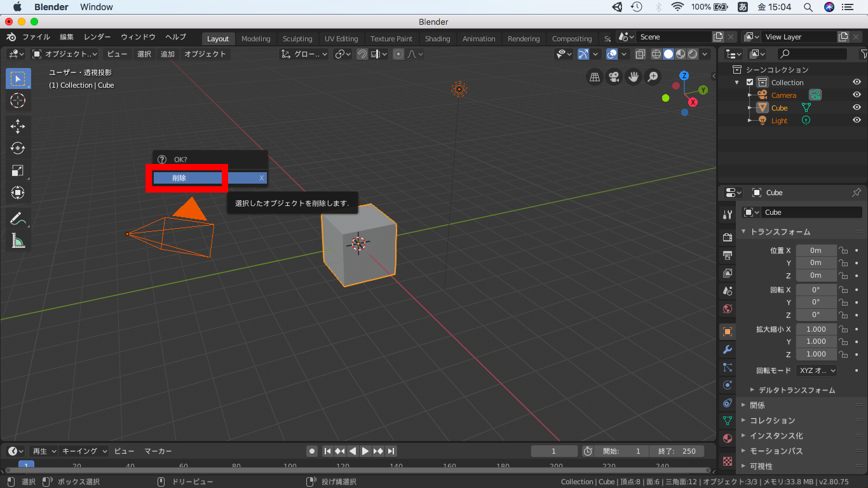
Task: Open the file menu ファイル
Action: 36,37
